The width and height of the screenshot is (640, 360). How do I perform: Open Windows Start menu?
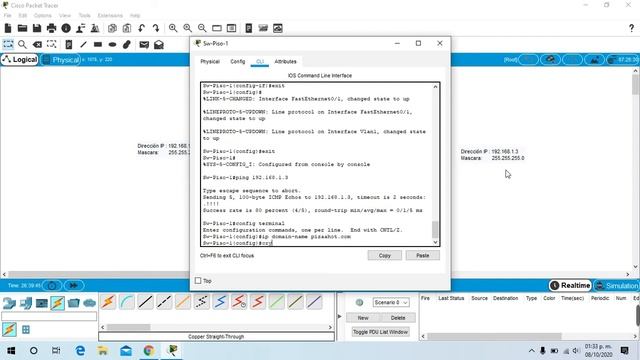pyautogui.click(x=11, y=351)
